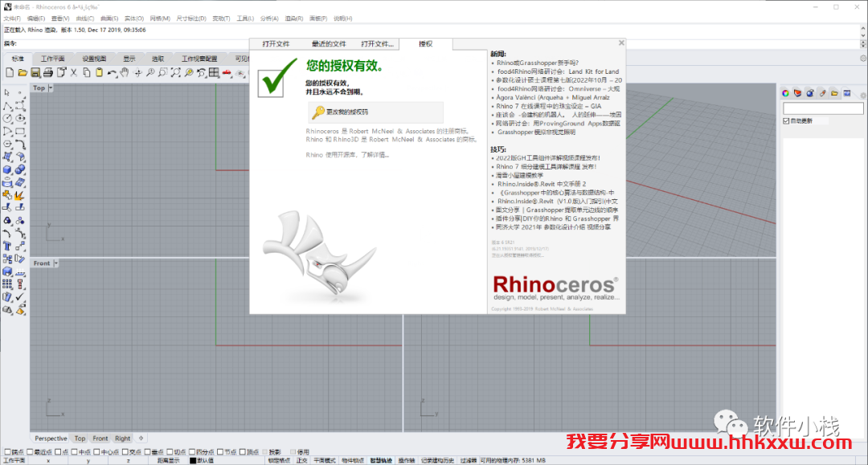Image resolution: width=868 pixels, height=465 pixels.
Task: Open the 'Rhino 使用开源库' details link
Action: (x=348, y=155)
